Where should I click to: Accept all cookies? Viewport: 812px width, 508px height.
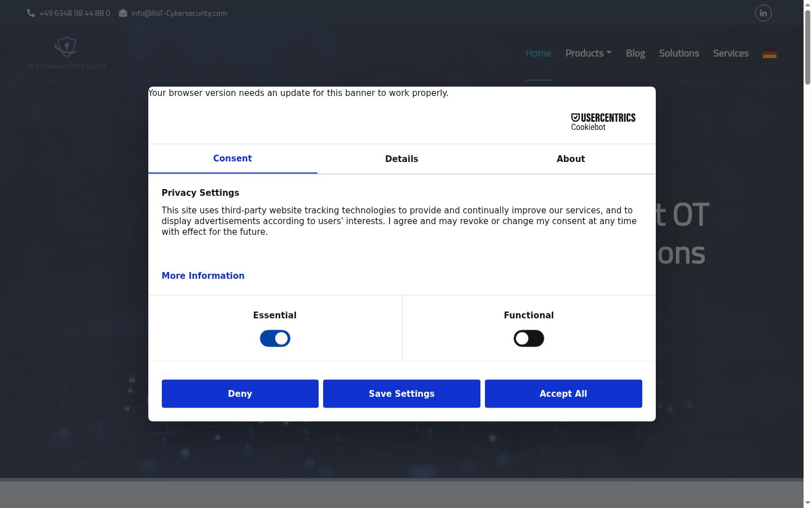(x=563, y=393)
